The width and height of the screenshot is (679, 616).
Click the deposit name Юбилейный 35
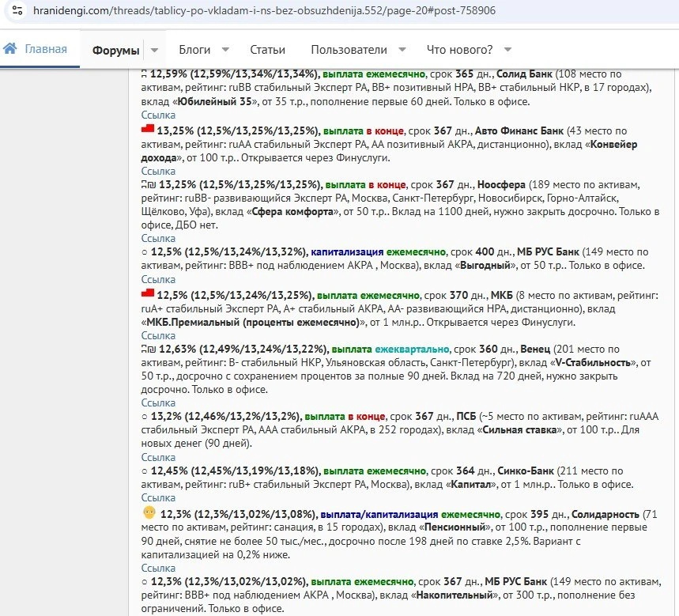pyautogui.click(x=215, y=102)
